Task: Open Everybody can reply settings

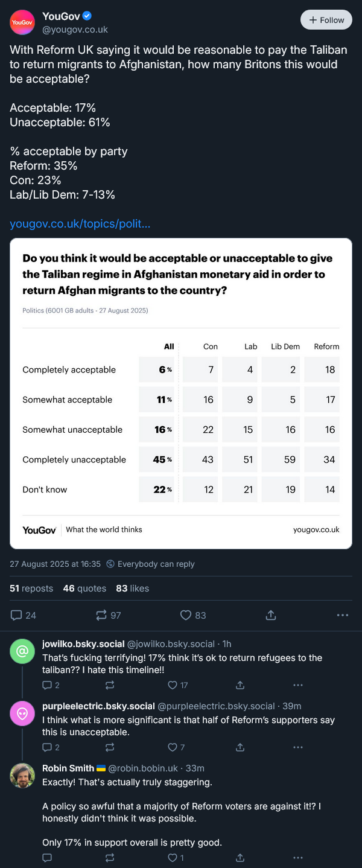Action: coord(150,564)
